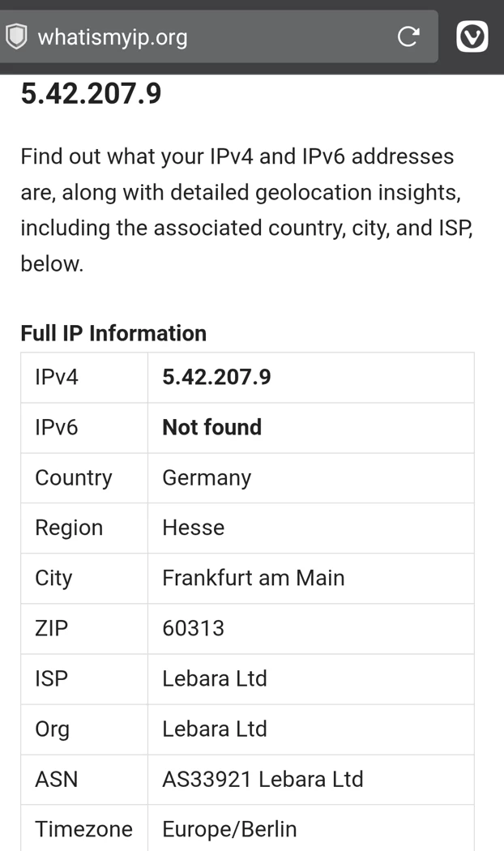Select the Frankfurt am Main city cell
504x851 pixels.
[x=253, y=578]
